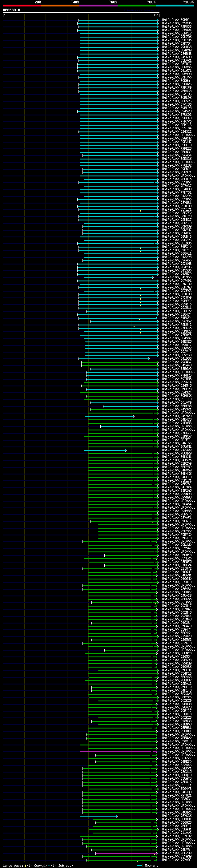Select the UniRef100_B0BL96 label
This screenshot has width=197, height=868.
(x=177, y=98)
